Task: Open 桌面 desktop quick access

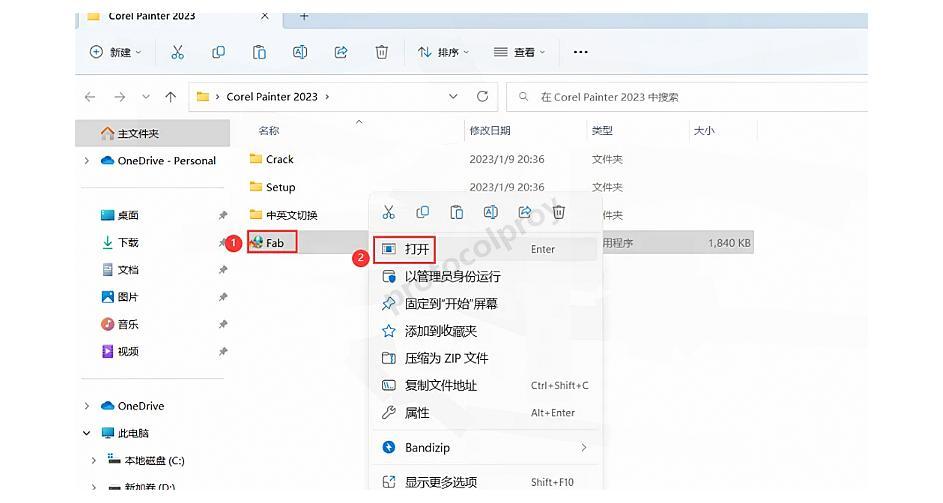Action: (120, 215)
